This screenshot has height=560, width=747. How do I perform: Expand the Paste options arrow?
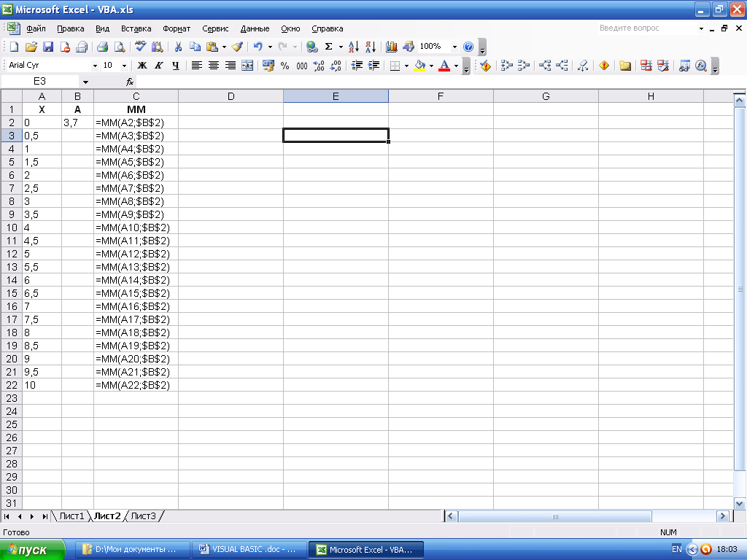224,47
